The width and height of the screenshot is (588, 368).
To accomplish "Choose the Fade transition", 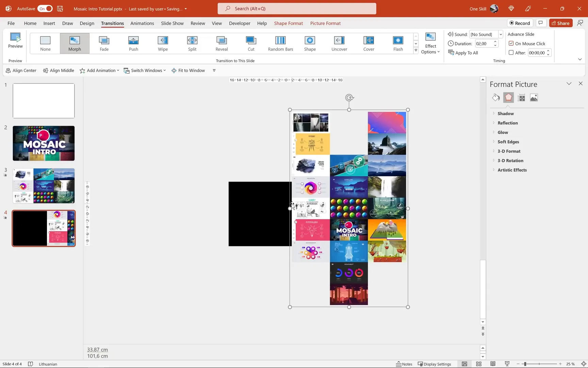I will coord(104,43).
